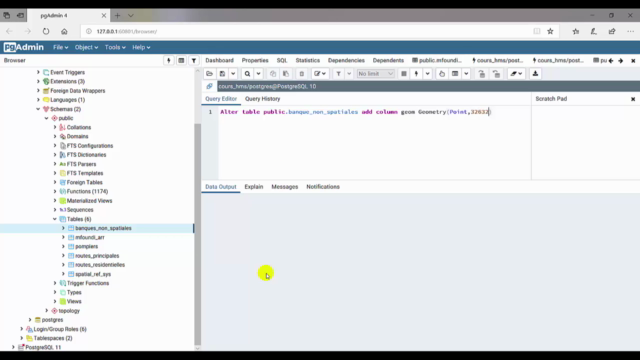Show the Notifications tab
The width and height of the screenshot is (640, 360).
[323, 187]
